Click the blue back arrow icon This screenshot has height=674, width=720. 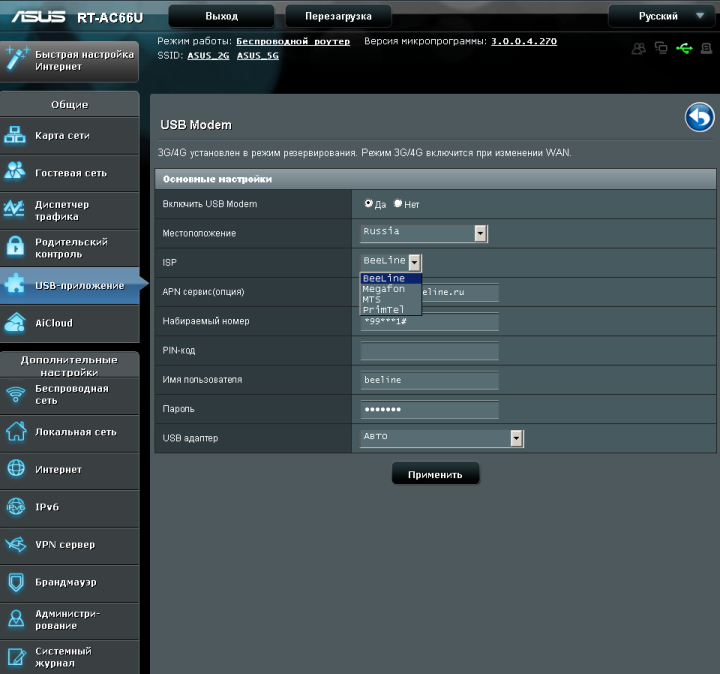(x=699, y=117)
